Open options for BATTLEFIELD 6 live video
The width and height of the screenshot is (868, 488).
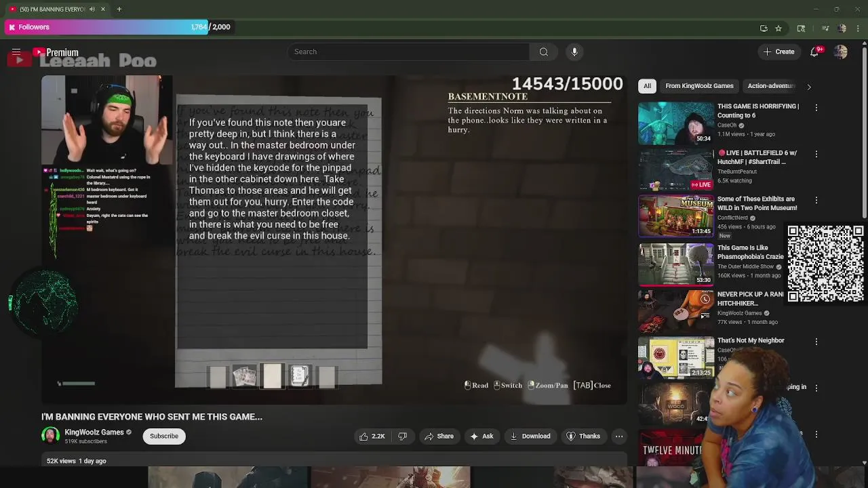point(816,154)
